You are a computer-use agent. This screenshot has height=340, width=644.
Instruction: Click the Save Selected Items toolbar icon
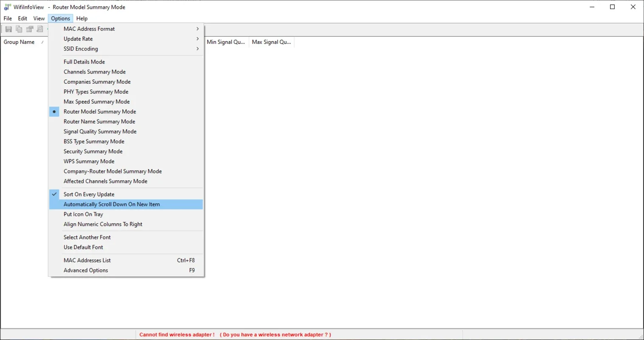[x=8, y=29]
